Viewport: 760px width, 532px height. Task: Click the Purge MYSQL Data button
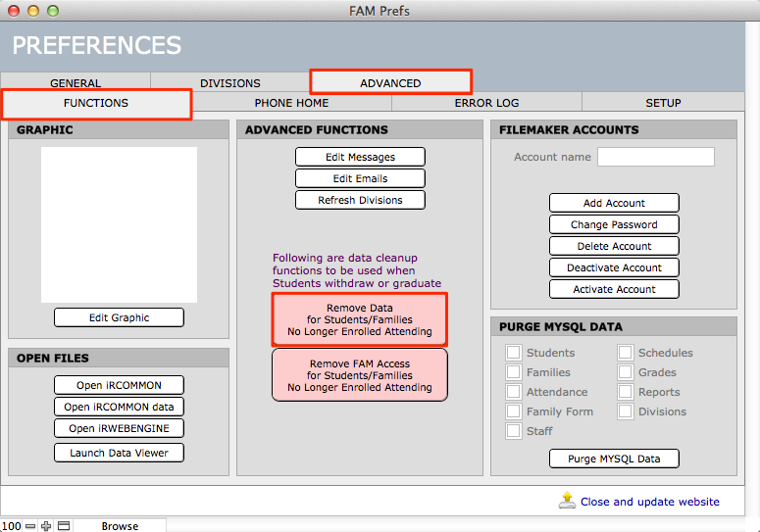point(614,459)
